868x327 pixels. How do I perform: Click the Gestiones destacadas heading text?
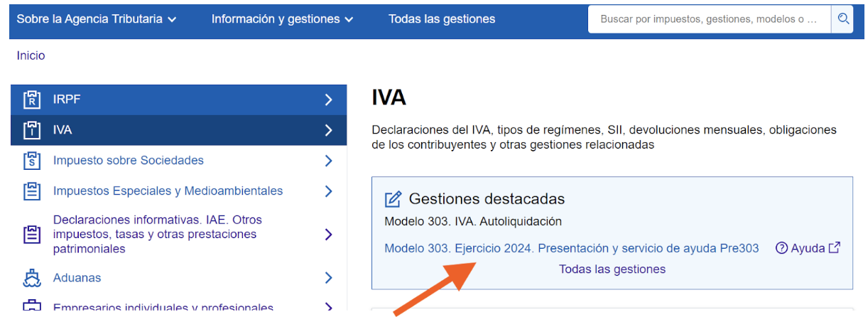coord(487,199)
